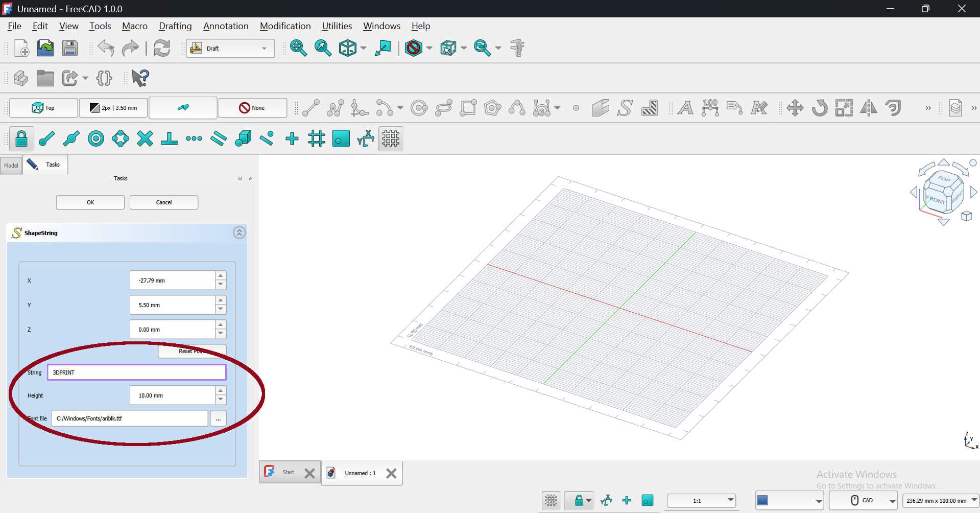The image size is (980, 513).
Task: Create a new document with the New icon
Action: point(21,48)
